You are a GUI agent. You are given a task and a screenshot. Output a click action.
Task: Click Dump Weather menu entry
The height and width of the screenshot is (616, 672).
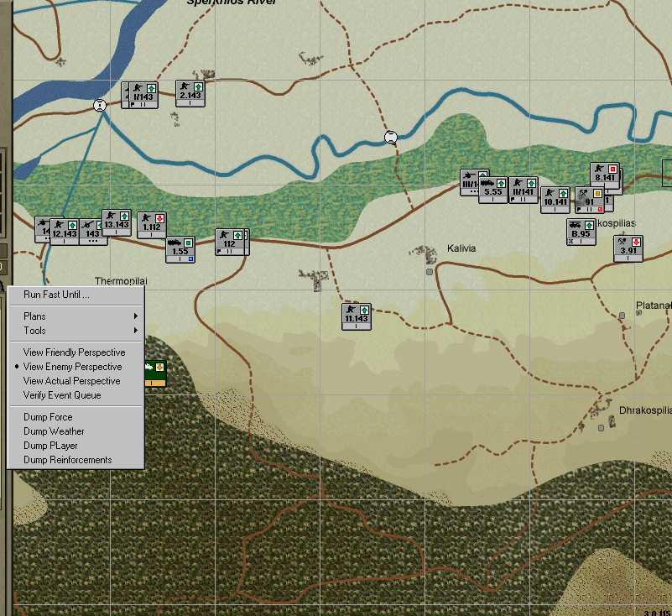click(76, 431)
